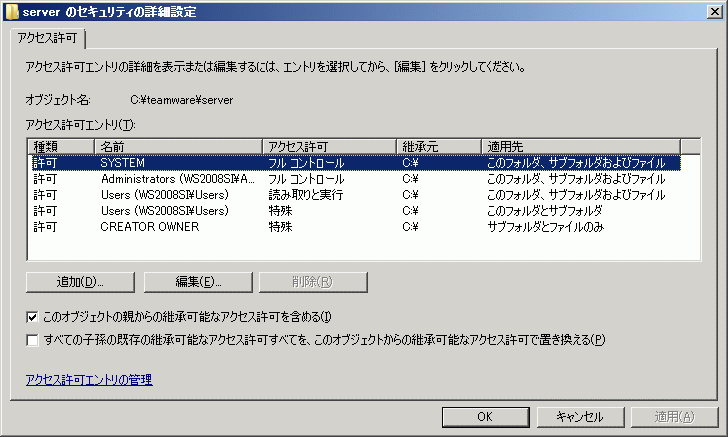Image resolution: width=728 pixels, height=437 pixels.
Task: Click フル コントロール in Administrators row
Action: click(306, 179)
